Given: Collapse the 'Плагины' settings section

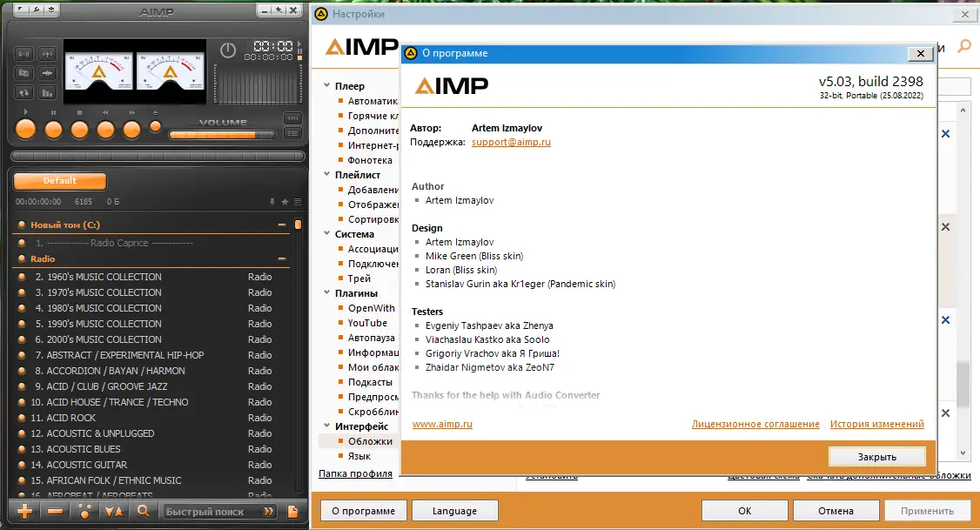Looking at the screenshot, I should (x=327, y=292).
